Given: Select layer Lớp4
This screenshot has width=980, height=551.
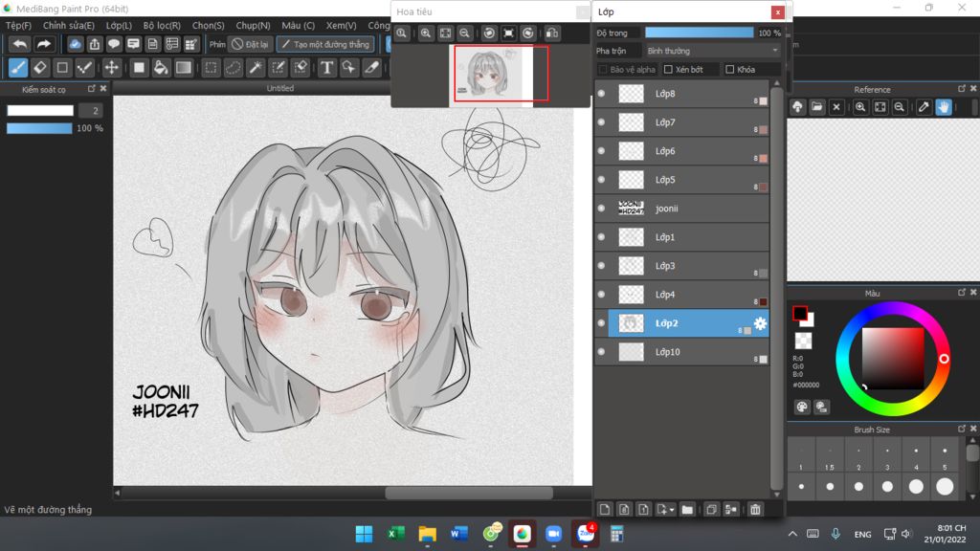Looking at the screenshot, I should point(681,295).
